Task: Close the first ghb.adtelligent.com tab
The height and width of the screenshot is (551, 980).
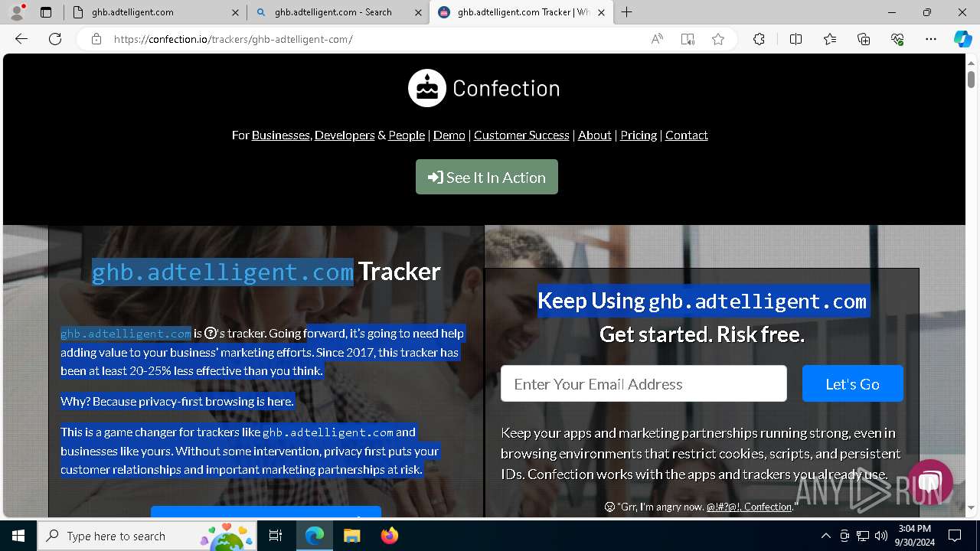Action: 235,12
